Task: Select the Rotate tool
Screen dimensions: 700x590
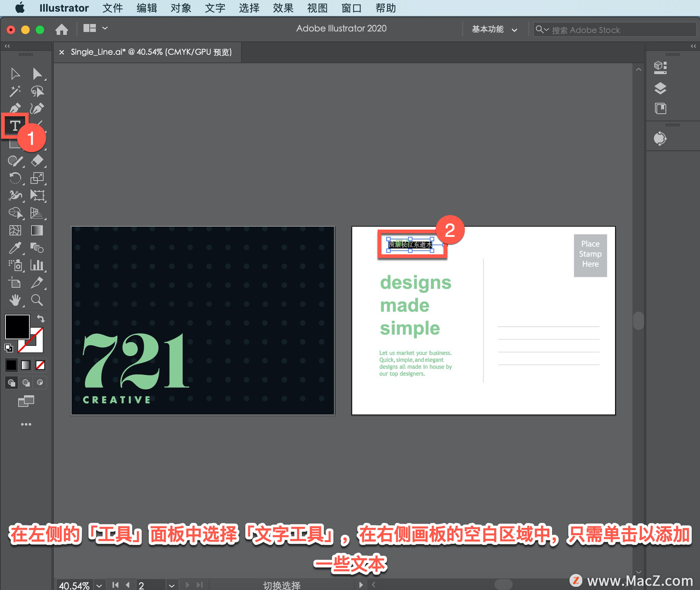Action: point(15,178)
